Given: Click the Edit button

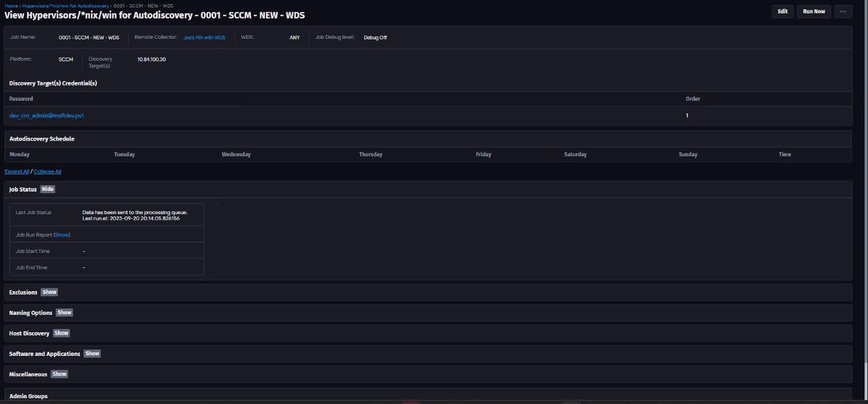Looking at the screenshot, I should [x=782, y=12].
